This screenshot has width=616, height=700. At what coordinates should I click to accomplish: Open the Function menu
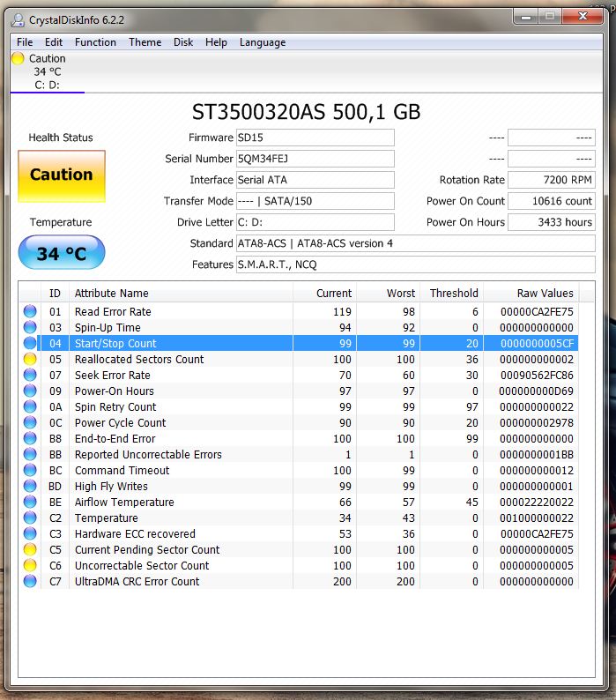(95, 42)
